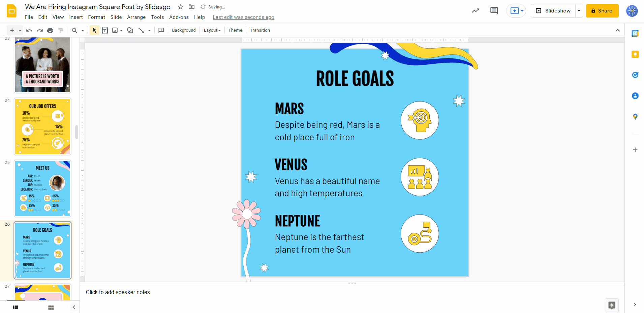Open the Arrange menu
The width and height of the screenshot is (644, 313).
tap(136, 17)
